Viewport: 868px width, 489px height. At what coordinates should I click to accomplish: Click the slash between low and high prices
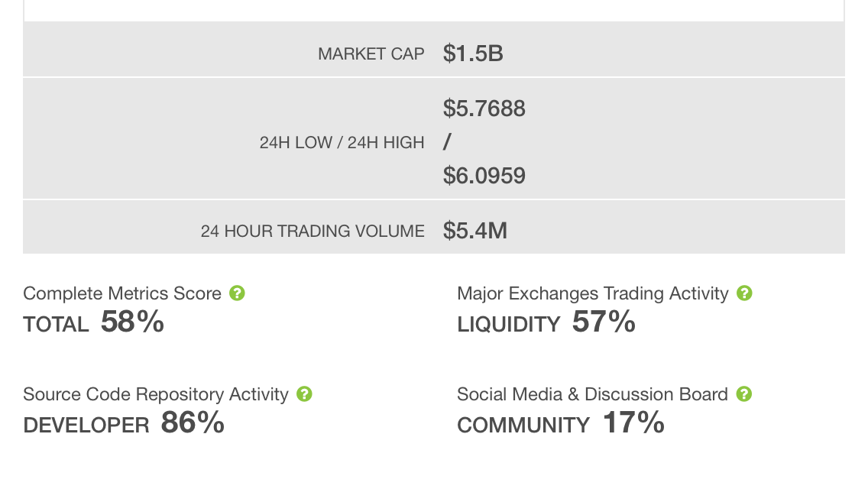coord(446,142)
